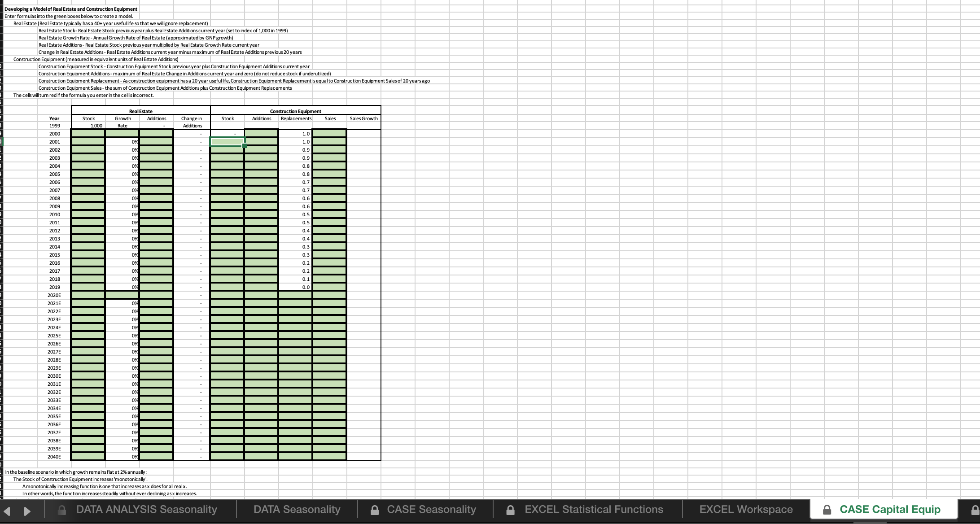Select Real Estate Stock cell for 2000
Viewport: 980px width, 524px height.
pos(88,134)
